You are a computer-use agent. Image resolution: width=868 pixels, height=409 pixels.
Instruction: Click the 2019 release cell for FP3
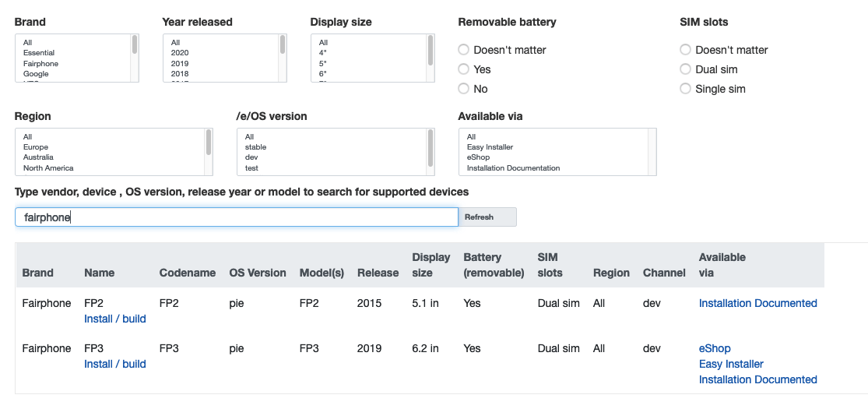[369, 348]
